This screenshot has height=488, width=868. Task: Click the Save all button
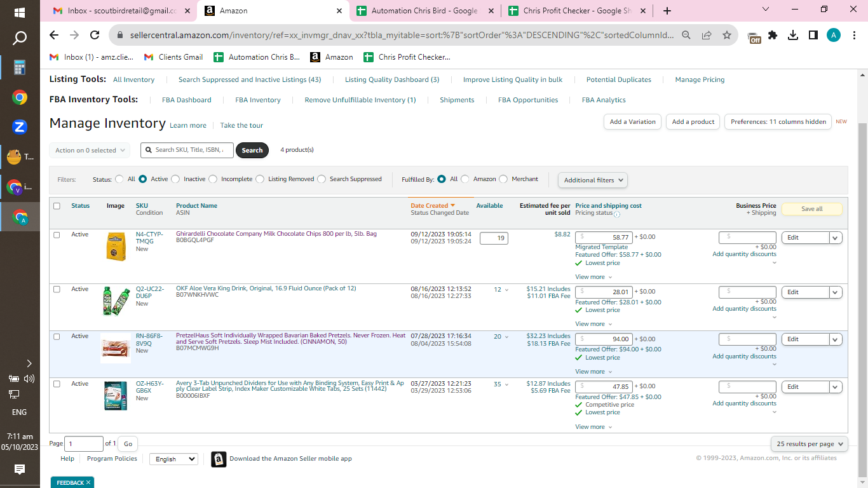(811, 209)
